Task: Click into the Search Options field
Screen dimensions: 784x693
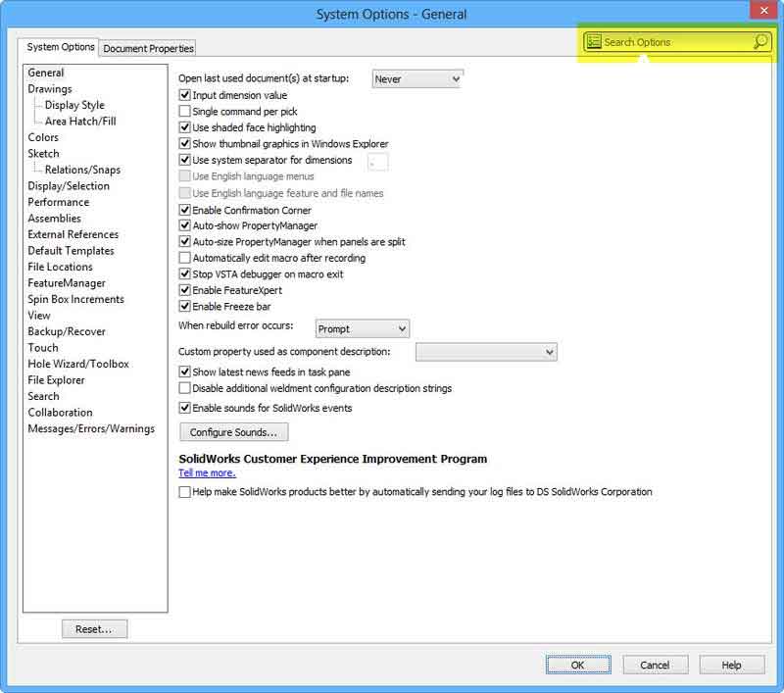Action: click(x=676, y=42)
